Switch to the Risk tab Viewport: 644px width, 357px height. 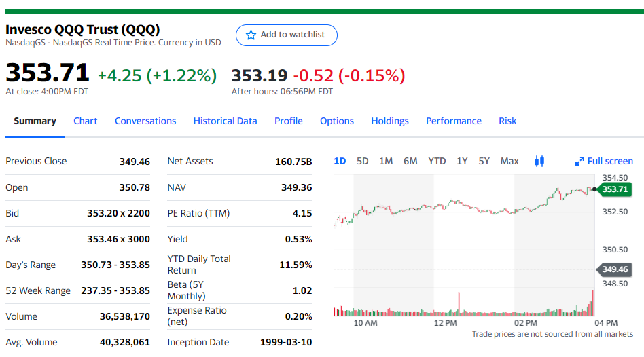507,121
